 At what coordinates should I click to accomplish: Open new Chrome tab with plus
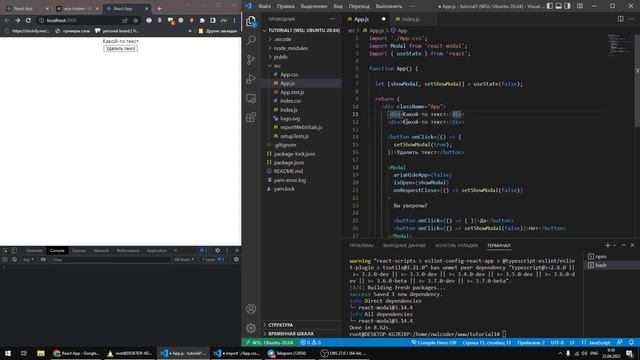pyautogui.click(x=159, y=9)
